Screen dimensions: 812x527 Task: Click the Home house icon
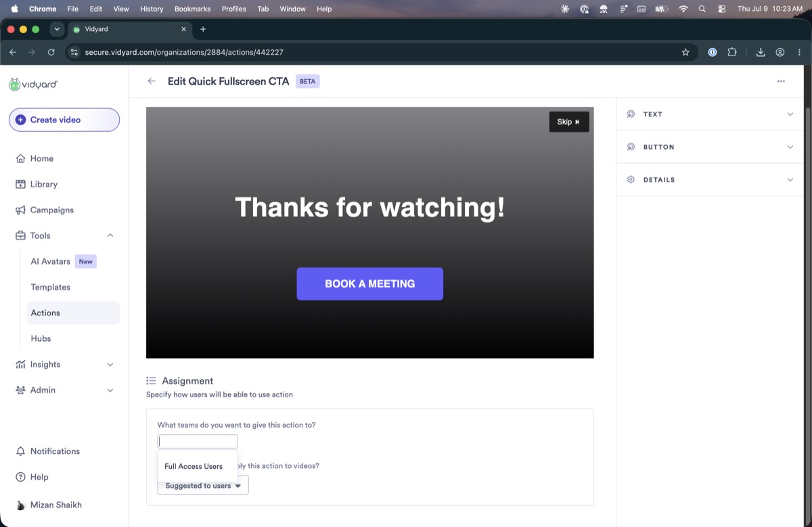(20, 158)
